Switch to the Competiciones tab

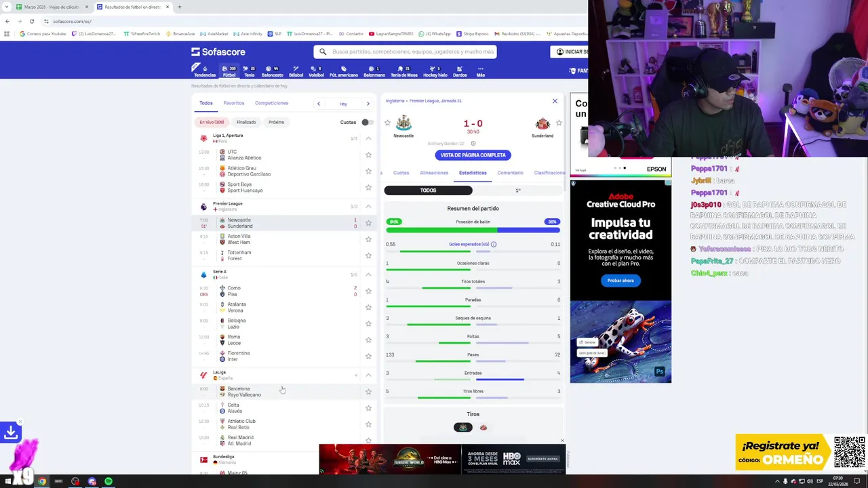tap(271, 103)
